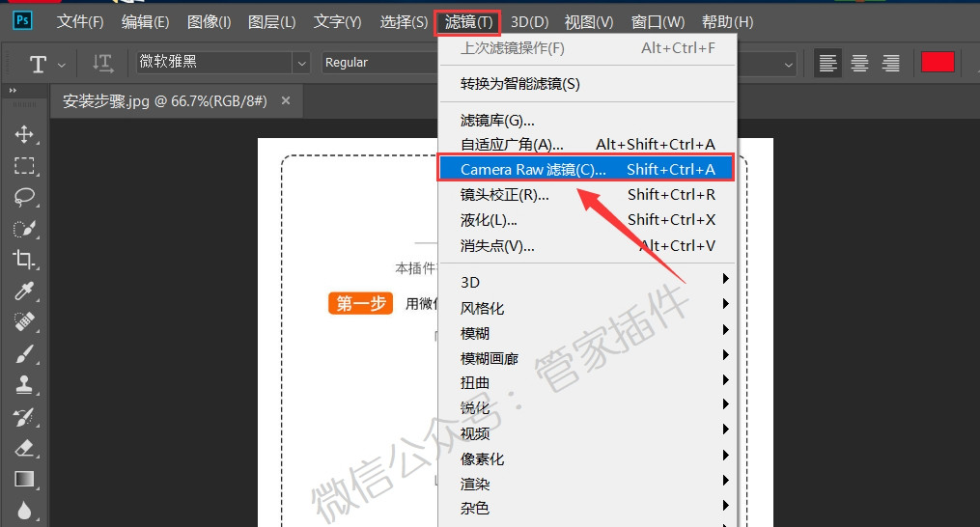Open the 图层(L) menu
The image size is (980, 527).
271,22
